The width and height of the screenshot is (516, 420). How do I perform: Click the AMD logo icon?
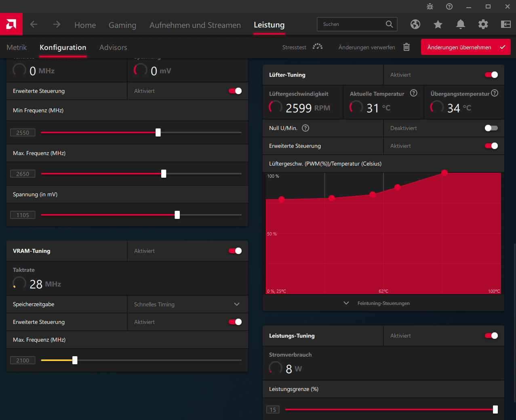[x=11, y=24]
